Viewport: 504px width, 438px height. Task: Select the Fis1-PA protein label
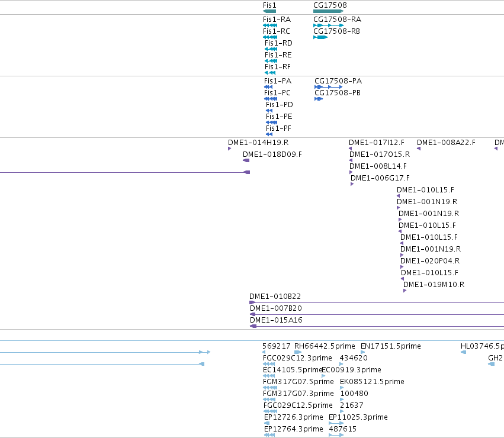(278, 81)
